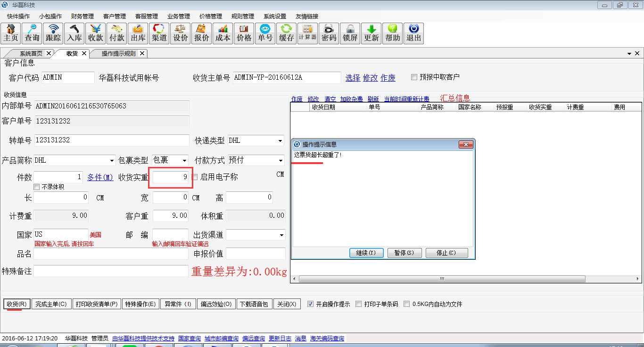
Task: Click the 锁屏 lock screen icon
Action: point(350,33)
